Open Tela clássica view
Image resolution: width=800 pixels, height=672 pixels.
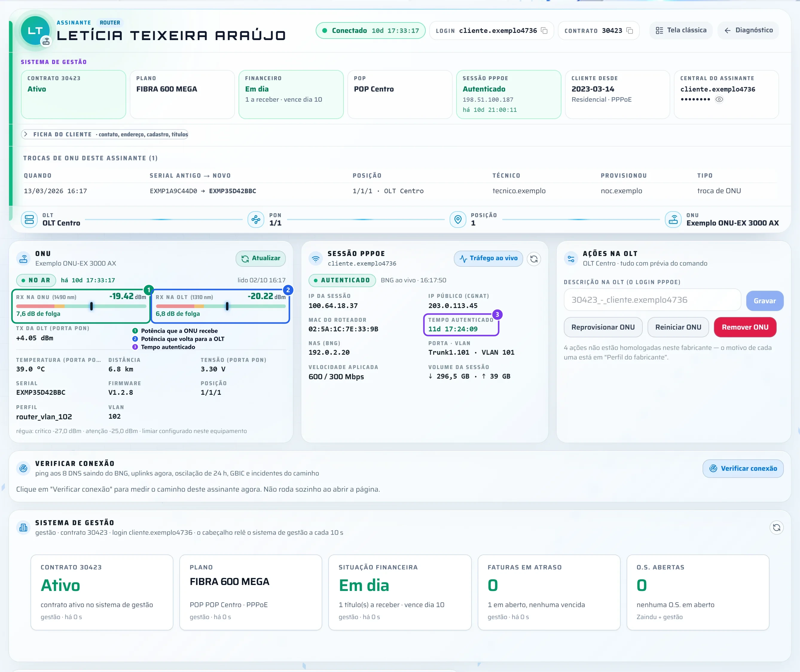coord(681,30)
